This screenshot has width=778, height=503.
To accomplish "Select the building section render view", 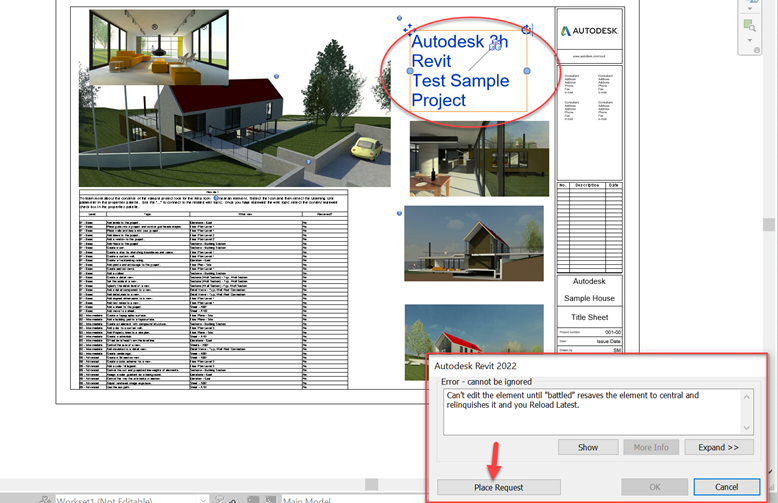I will (x=474, y=243).
